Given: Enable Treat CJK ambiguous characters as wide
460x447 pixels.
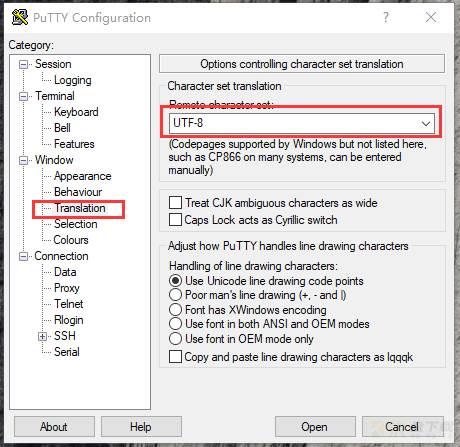Looking at the screenshot, I should click(175, 203).
